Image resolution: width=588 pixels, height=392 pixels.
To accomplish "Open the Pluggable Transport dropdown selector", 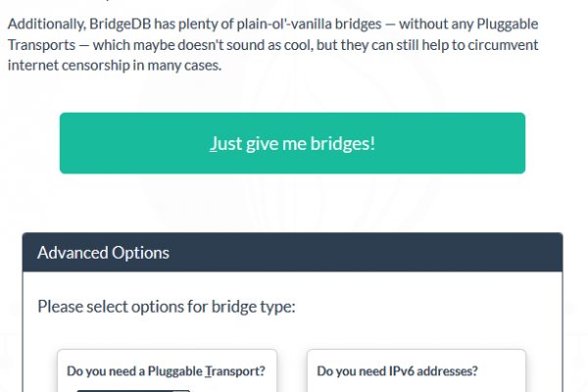I will pyautogui.click(x=133, y=389).
